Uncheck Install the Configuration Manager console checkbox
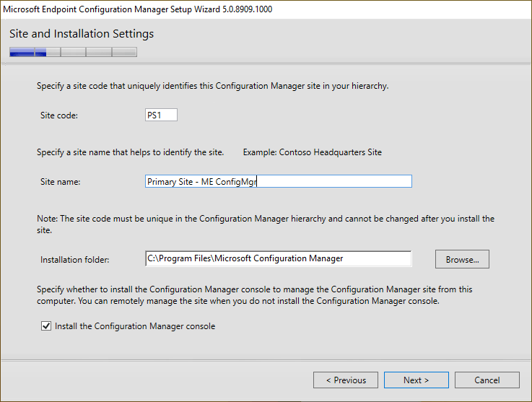 (46, 326)
